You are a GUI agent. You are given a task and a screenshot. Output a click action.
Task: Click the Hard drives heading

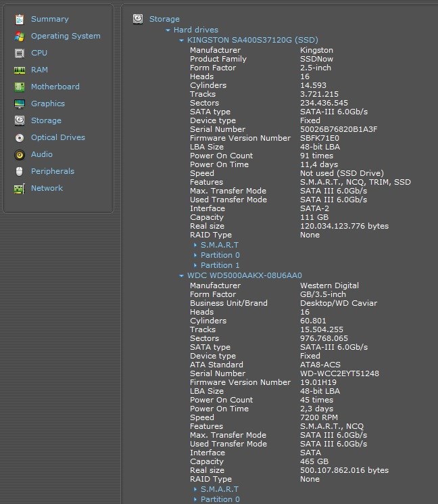(196, 30)
